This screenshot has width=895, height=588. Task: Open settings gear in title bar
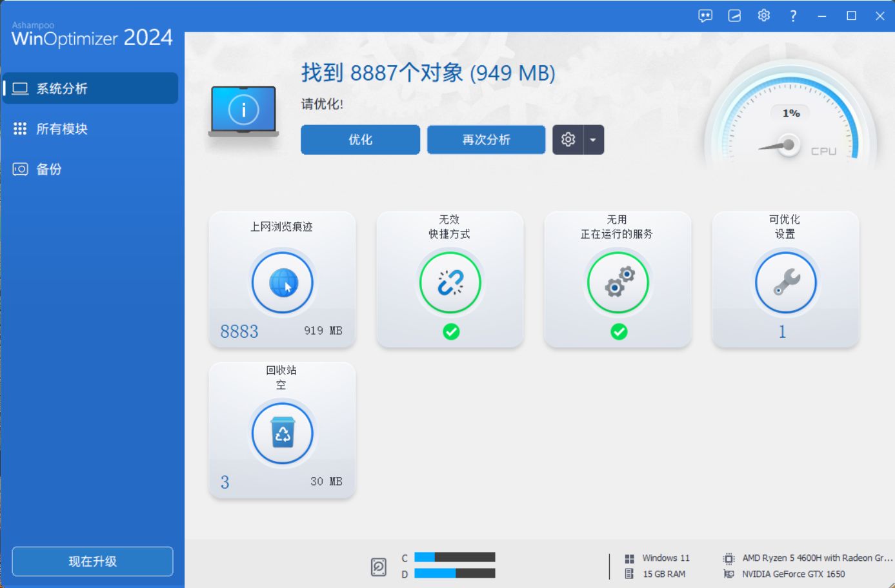click(764, 15)
